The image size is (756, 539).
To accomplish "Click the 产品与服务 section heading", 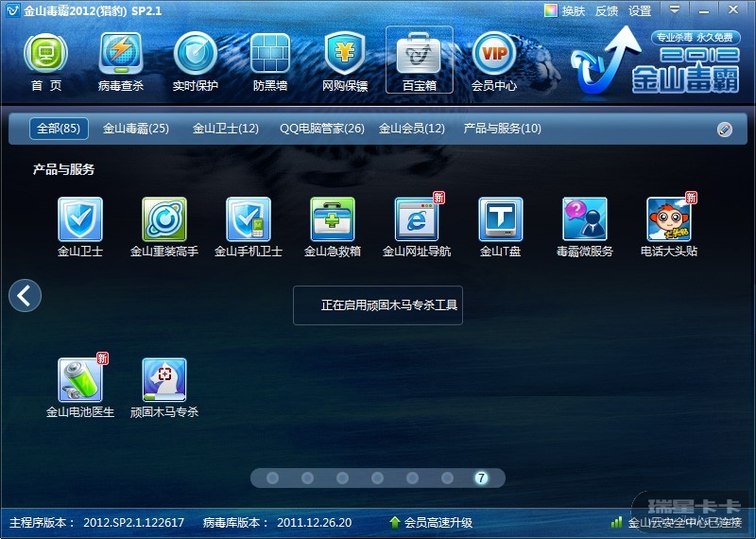I will (x=63, y=169).
